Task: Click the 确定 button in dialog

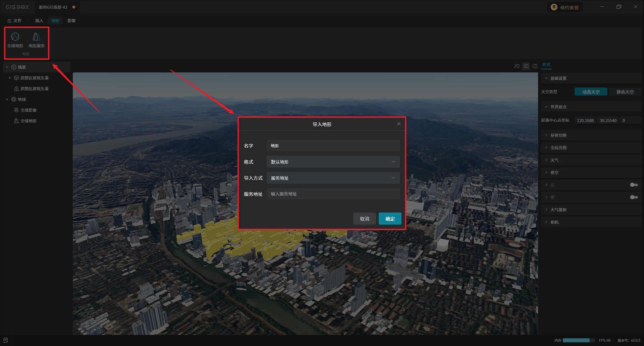Action: [x=390, y=219]
